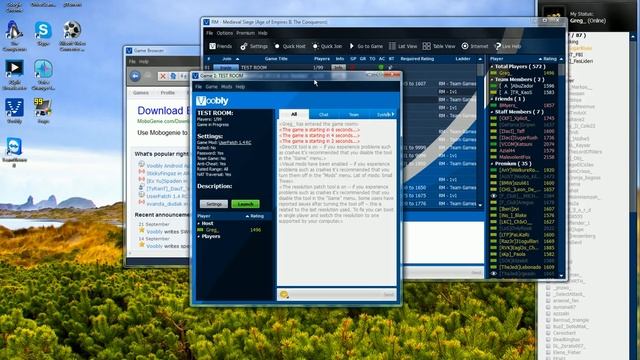
Task: Click My Status Greg_ (Online) header
Action: (588, 18)
